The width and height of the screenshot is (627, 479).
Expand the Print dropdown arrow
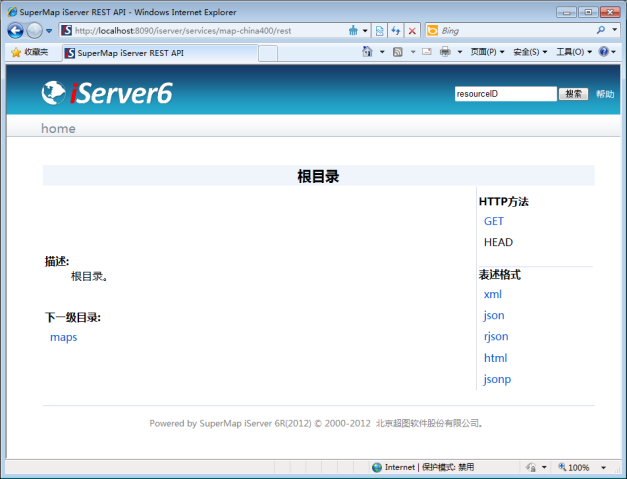(x=459, y=52)
